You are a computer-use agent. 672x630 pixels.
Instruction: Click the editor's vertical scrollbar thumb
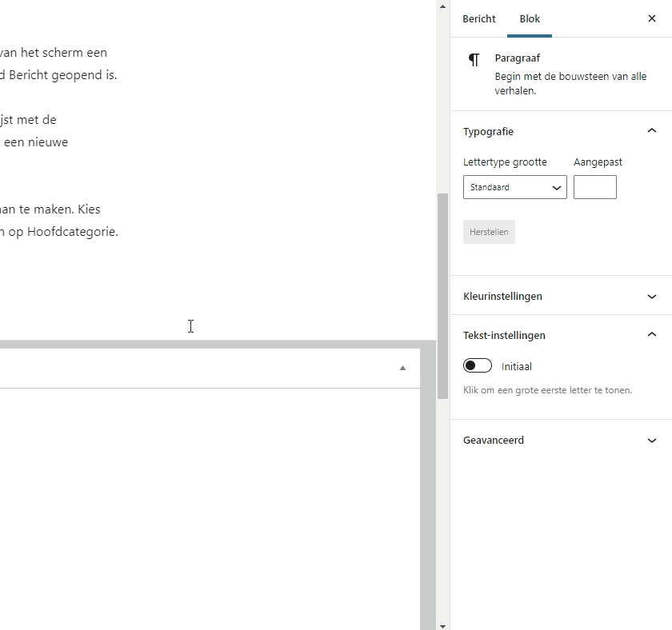(442, 296)
